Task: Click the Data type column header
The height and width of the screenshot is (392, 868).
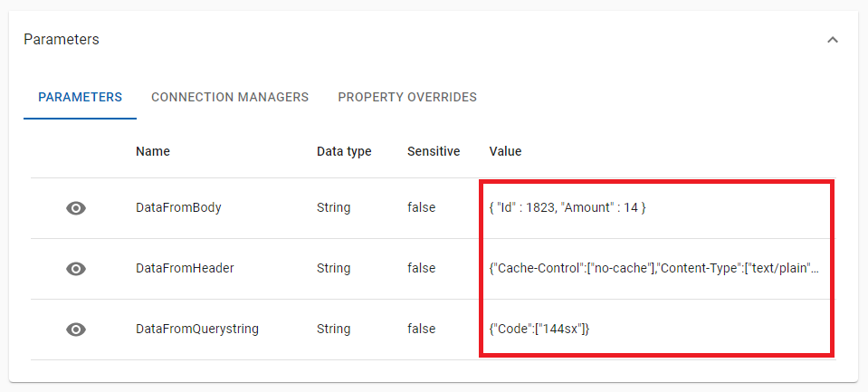Action: coord(344,151)
